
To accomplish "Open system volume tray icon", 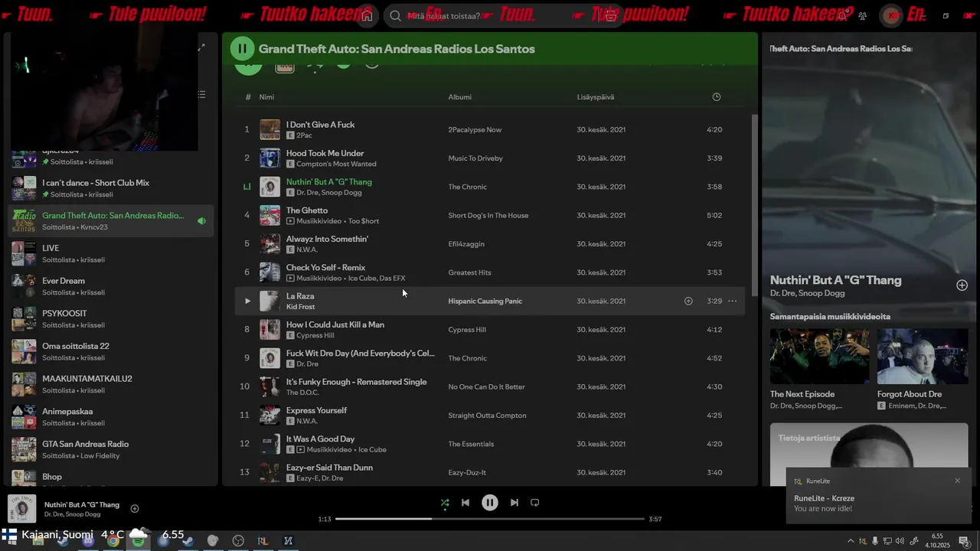I will (900, 541).
